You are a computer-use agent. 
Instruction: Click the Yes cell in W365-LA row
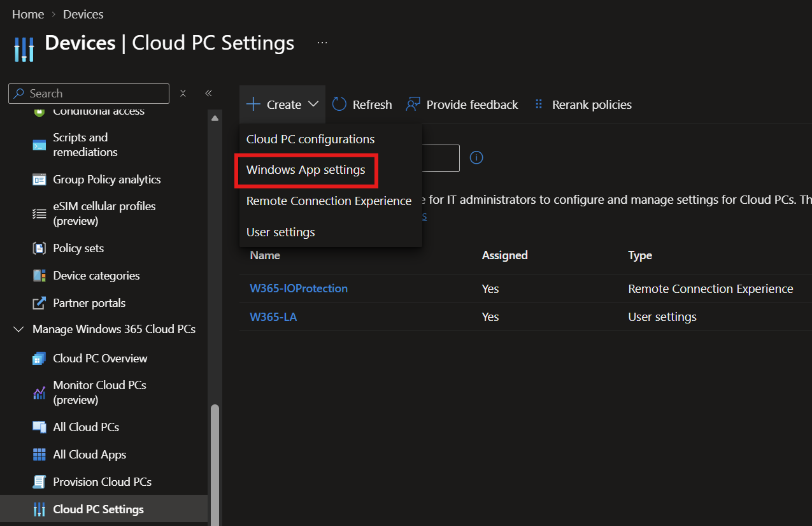(490, 316)
